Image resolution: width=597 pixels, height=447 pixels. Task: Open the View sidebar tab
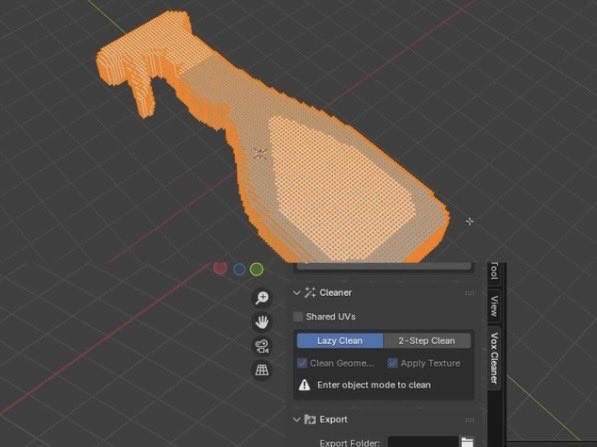click(494, 306)
